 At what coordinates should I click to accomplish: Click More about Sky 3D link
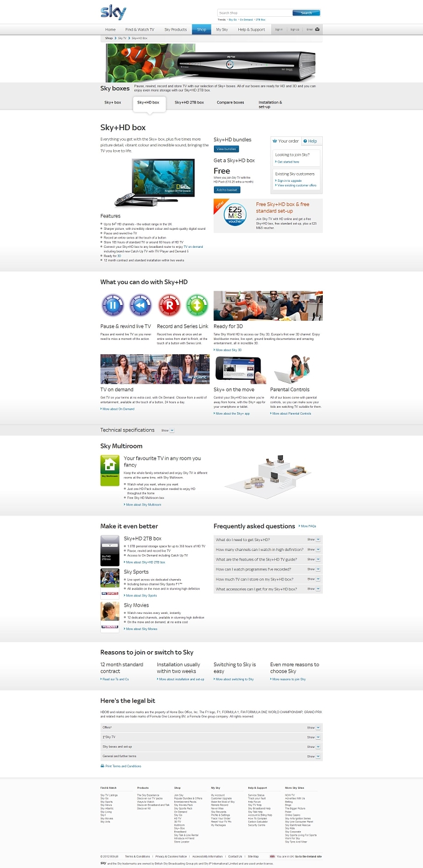(x=228, y=350)
